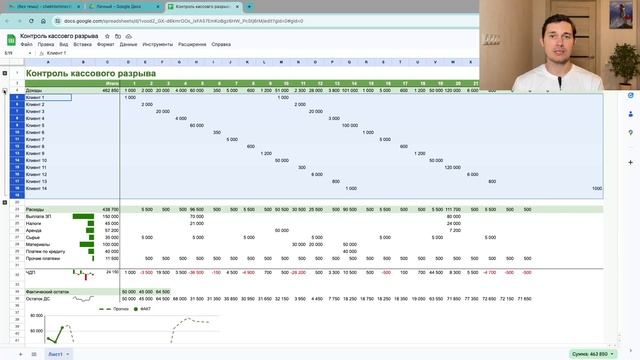The image size is (640, 360).
Task: Select the Доходы total cell 462 850
Action: [x=108, y=90]
